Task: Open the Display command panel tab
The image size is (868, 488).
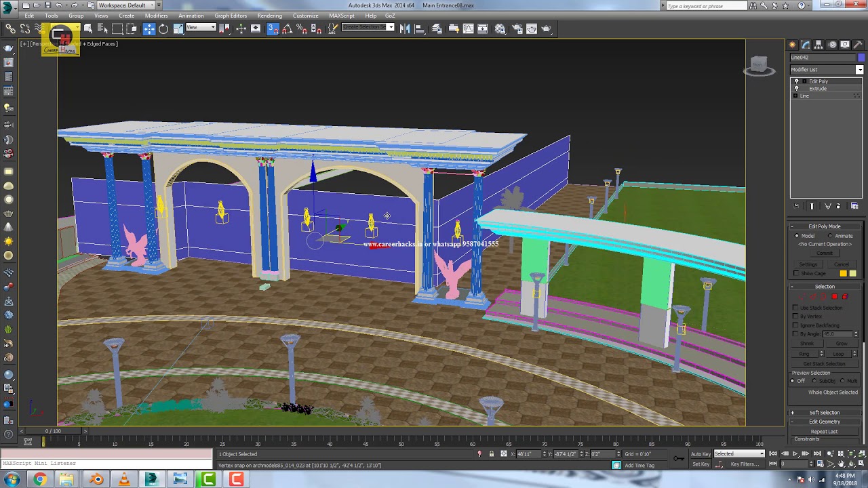Action: 845,45
